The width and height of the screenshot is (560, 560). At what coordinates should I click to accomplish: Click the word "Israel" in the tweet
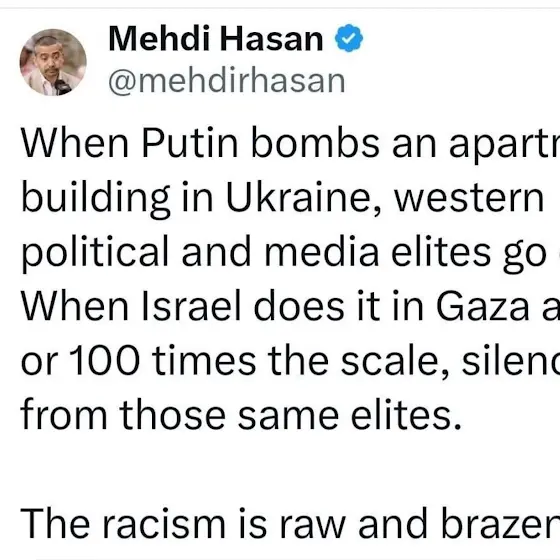[x=191, y=306]
